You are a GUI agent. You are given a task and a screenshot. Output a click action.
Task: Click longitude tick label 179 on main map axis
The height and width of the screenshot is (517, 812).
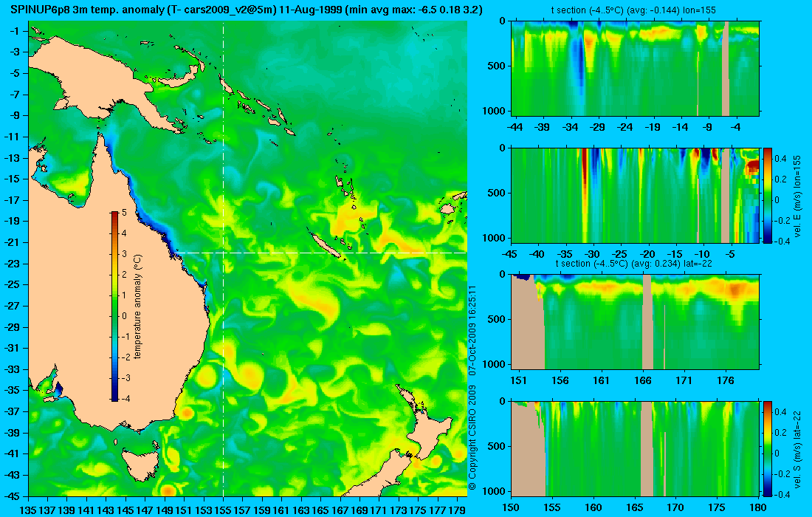pyautogui.click(x=457, y=510)
